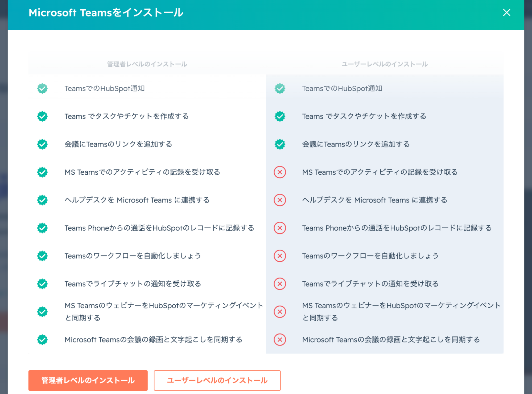Click admin checkmark for ヘルプデスクを Microsoft Teams に連携する
Screen dimensions: 532x394
click(x=42, y=200)
